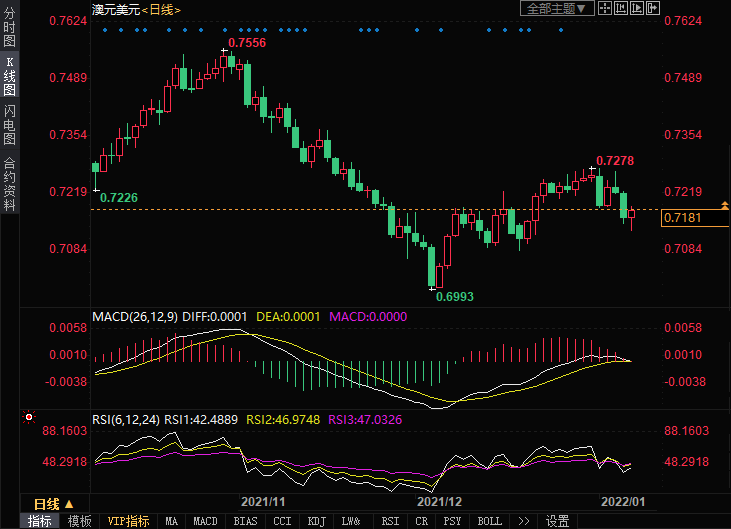The height and width of the screenshot is (529, 731).
Task: Click the MACD parameters label MACD(26,12,9)
Action: tap(134, 317)
